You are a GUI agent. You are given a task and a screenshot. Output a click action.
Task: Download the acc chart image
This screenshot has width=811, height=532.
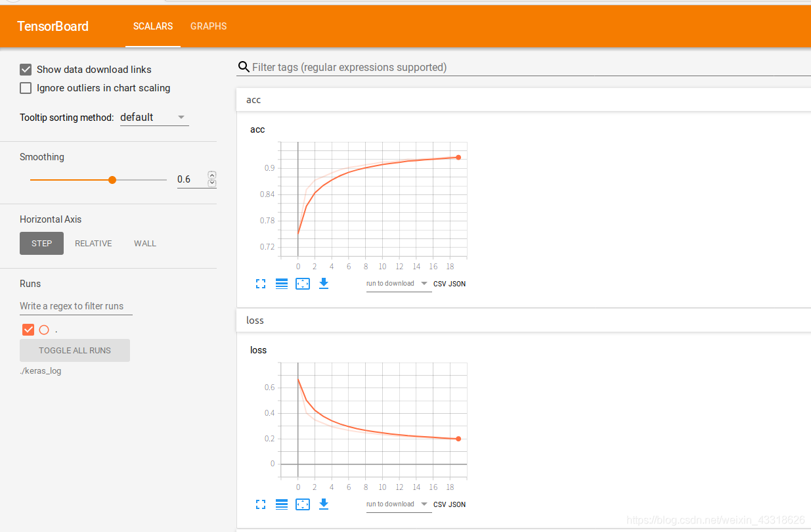(323, 283)
